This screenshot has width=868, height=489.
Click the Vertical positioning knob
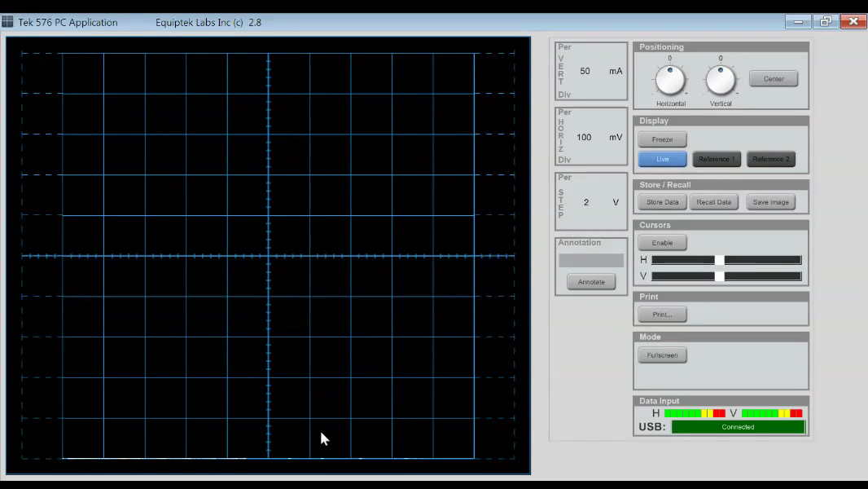click(720, 81)
